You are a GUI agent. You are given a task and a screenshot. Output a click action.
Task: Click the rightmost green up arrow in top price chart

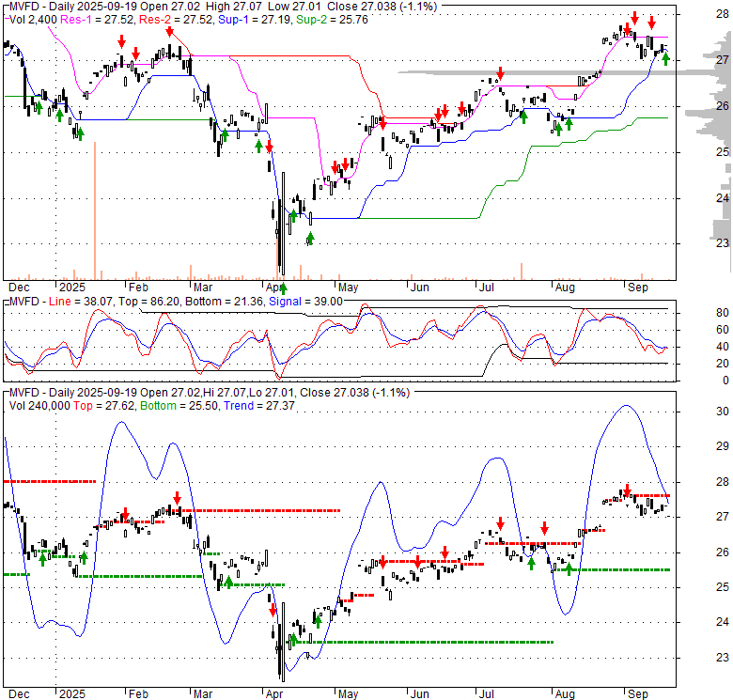pos(665,59)
